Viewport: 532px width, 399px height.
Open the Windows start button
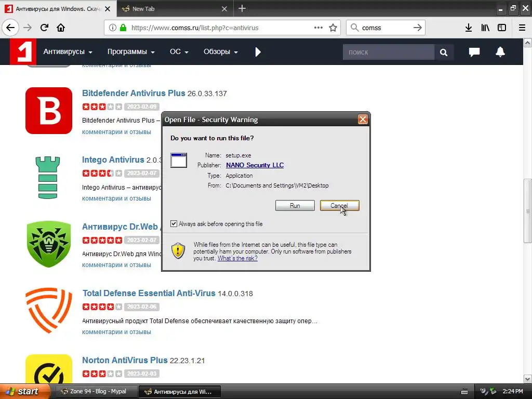tap(25, 391)
